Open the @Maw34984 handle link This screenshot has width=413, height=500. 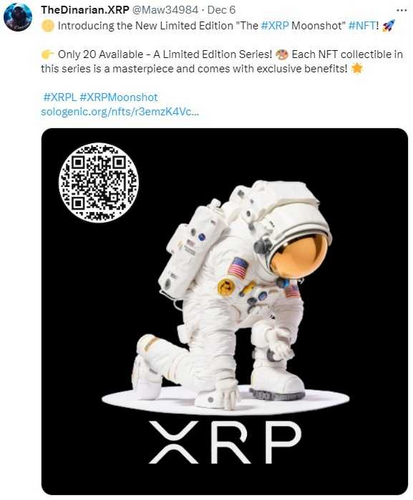(x=166, y=10)
